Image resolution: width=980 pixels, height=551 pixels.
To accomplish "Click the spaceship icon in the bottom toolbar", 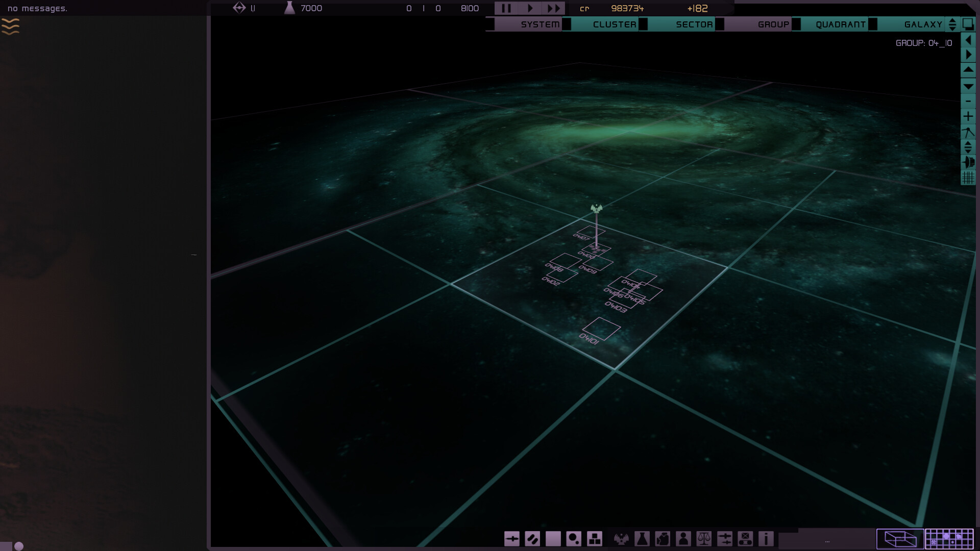I will pyautogui.click(x=511, y=539).
